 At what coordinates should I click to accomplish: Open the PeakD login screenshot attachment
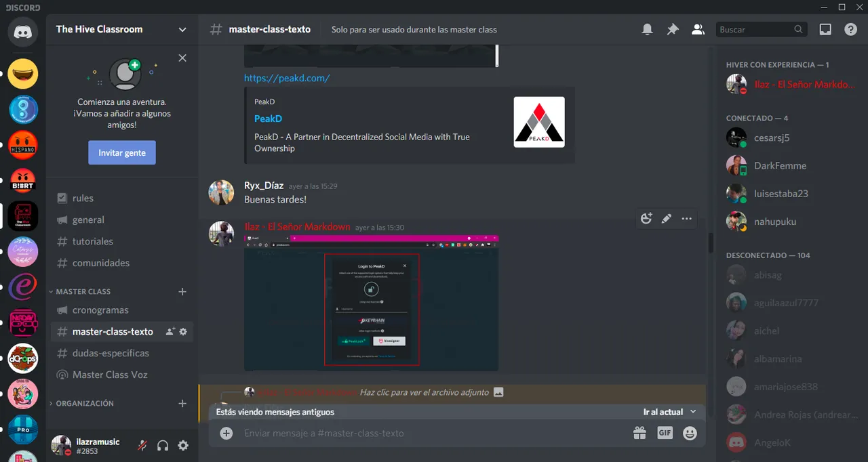pyautogui.click(x=371, y=303)
